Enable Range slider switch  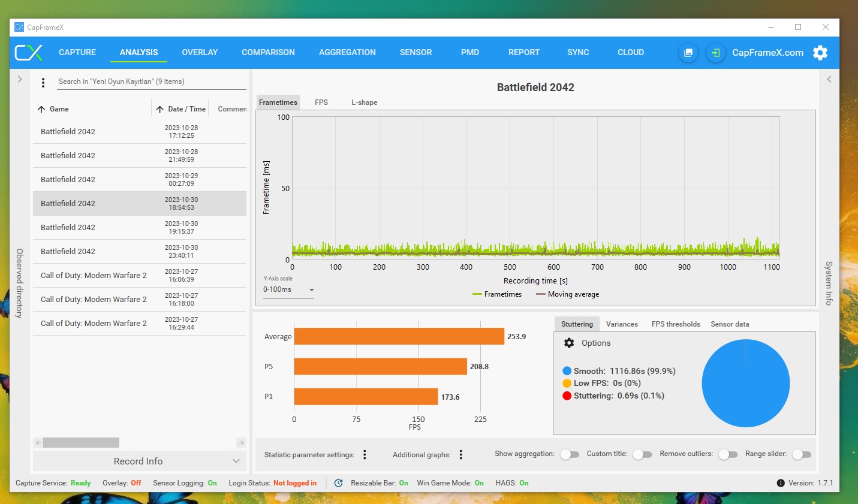(802, 454)
